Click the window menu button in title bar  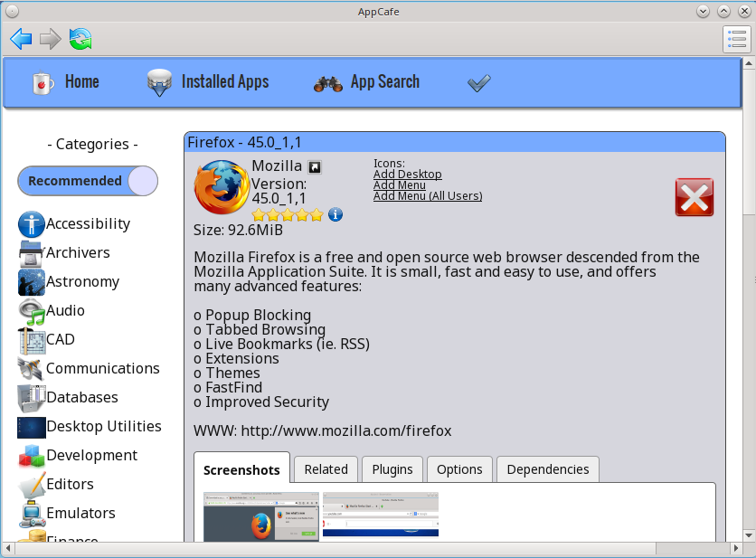[x=12, y=12]
